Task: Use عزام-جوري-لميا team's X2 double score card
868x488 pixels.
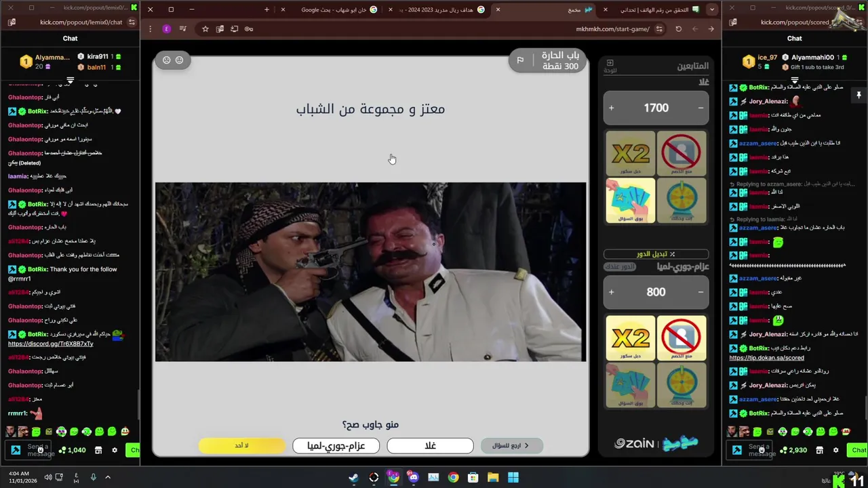Action: [x=631, y=338]
